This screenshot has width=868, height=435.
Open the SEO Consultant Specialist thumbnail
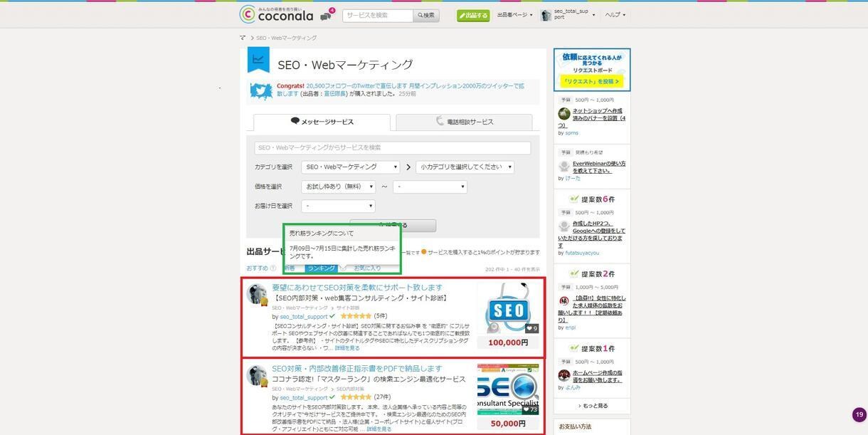(508, 389)
